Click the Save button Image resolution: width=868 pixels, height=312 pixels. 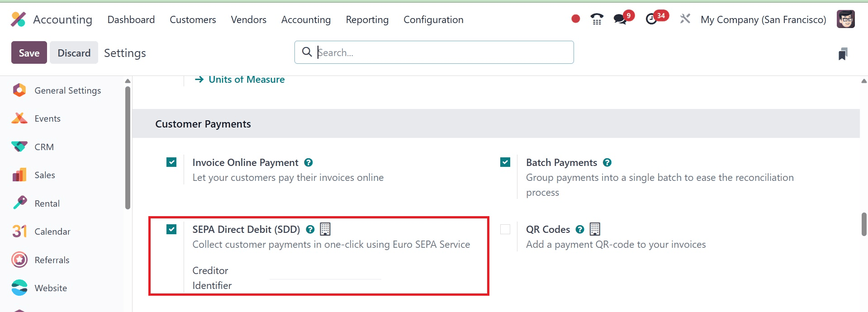[x=29, y=52]
